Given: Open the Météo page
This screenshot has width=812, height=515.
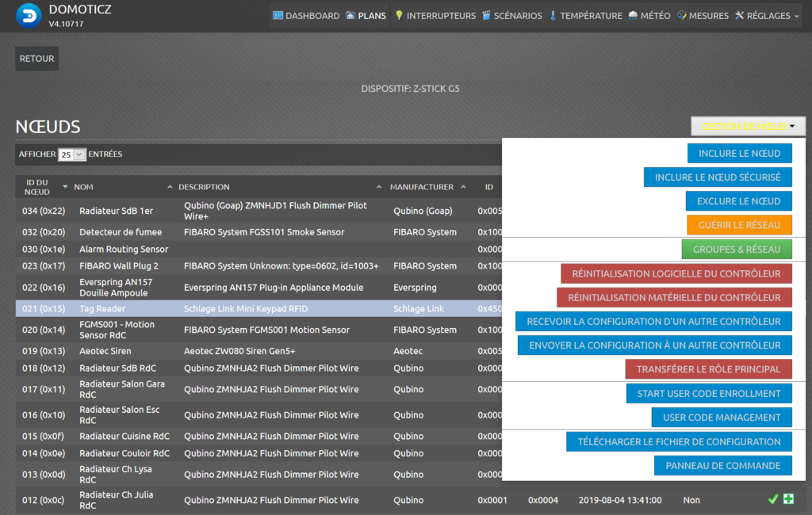Looking at the screenshot, I should (649, 16).
